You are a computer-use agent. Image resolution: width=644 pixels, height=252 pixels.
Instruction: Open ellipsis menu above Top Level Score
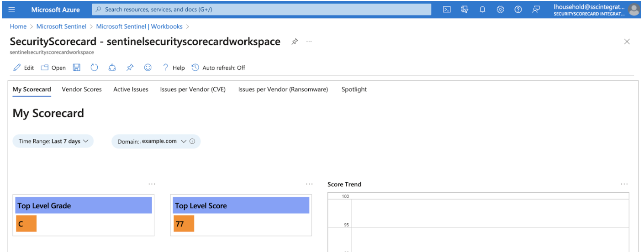(x=309, y=184)
